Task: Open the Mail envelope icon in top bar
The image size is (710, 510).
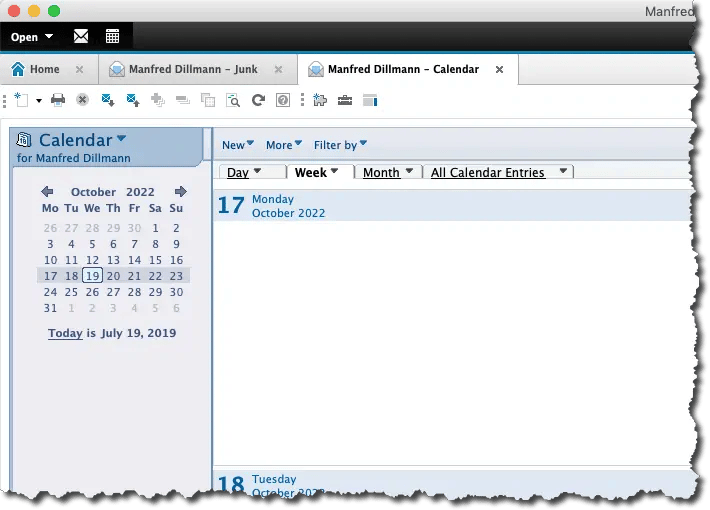Action: (x=81, y=36)
